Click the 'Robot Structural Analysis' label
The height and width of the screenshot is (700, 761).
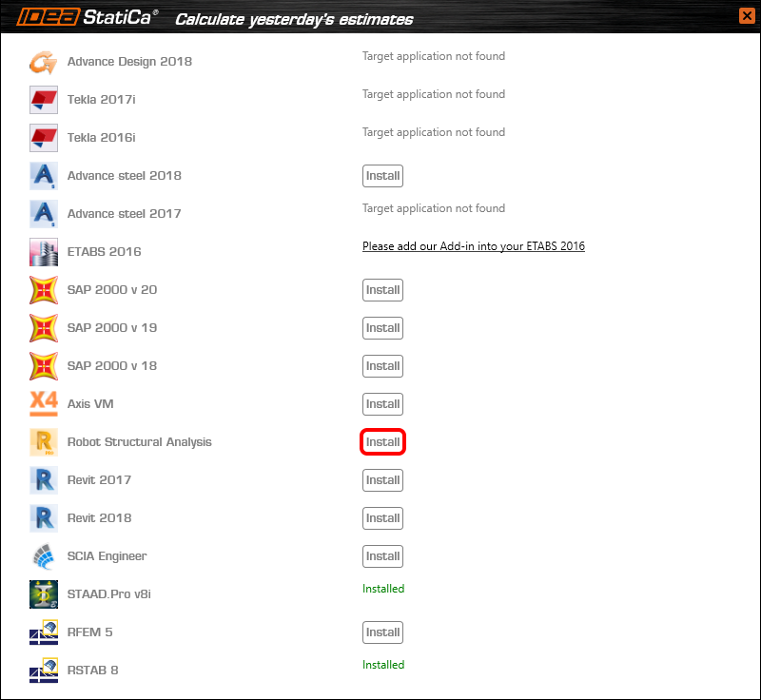point(139,442)
